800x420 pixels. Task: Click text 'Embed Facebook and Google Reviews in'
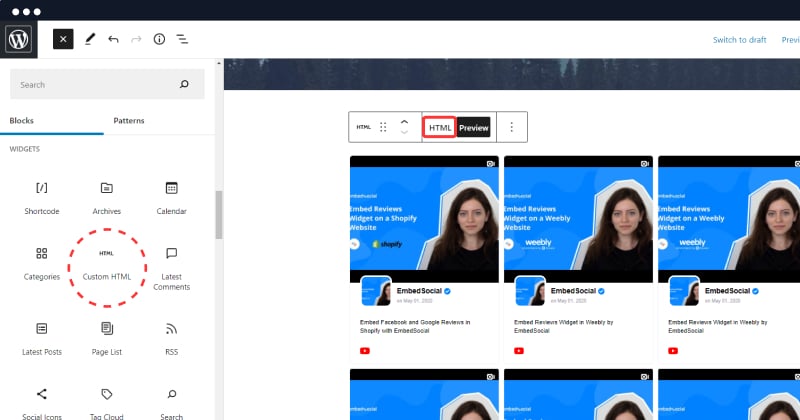coord(415,322)
